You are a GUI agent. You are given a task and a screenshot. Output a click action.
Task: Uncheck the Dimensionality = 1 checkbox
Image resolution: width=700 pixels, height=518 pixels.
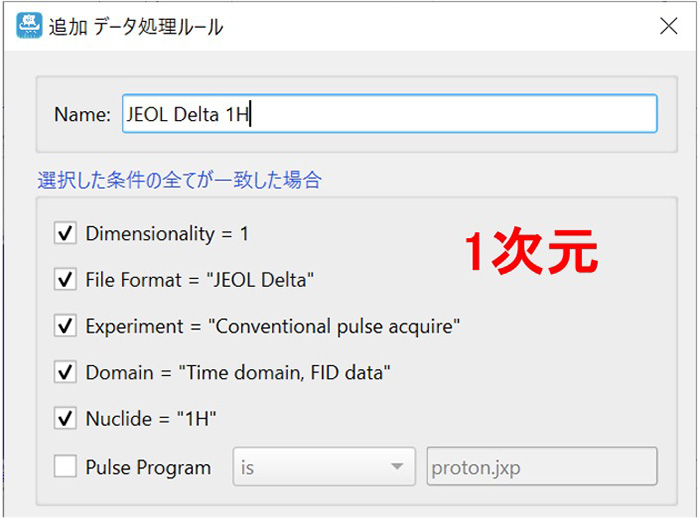[x=67, y=234]
